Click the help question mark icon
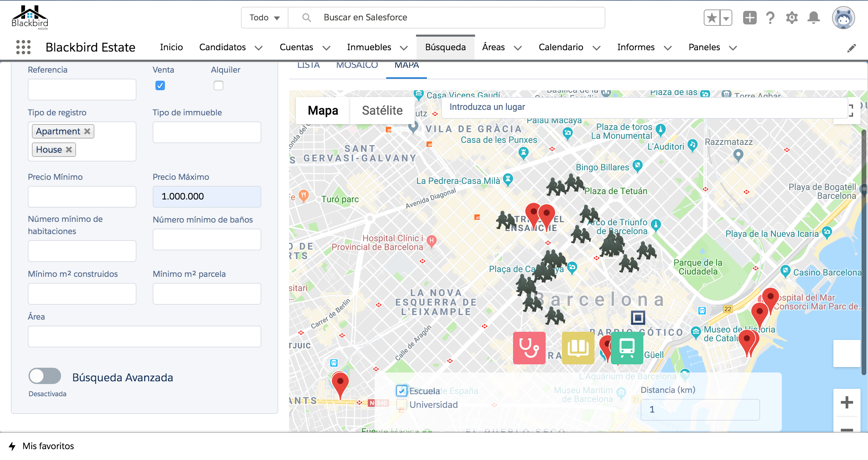This screenshot has width=868, height=460. pyautogui.click(x=770, y=17)
